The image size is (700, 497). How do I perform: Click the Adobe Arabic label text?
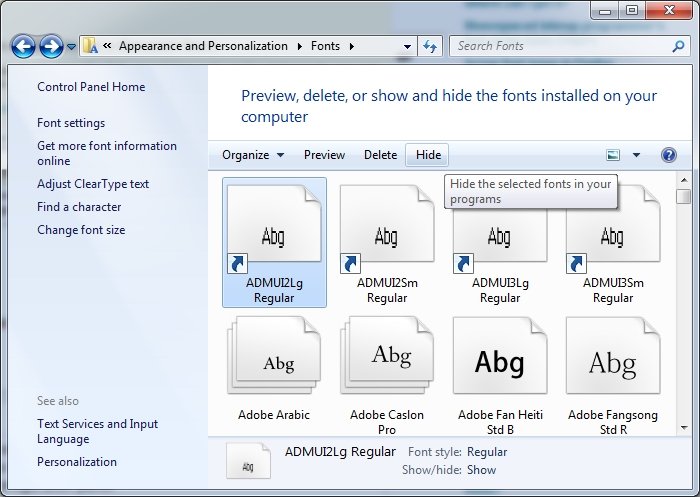(x=274, y=415)
